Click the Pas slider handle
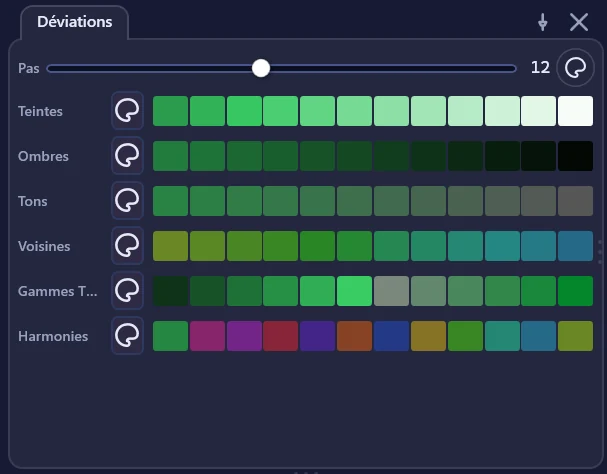 pos(261,68)
